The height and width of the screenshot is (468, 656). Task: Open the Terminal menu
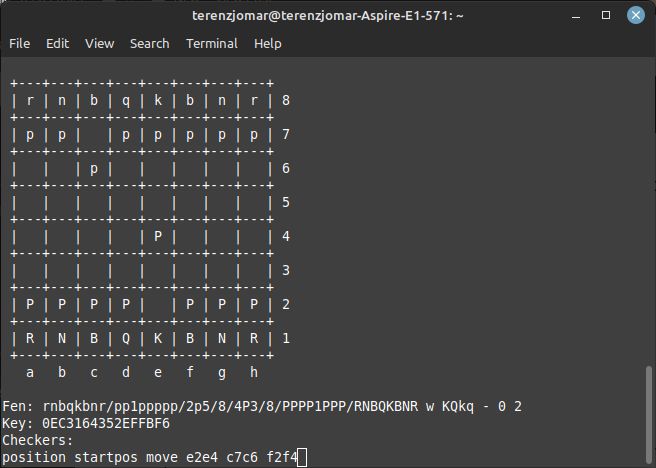[x=211, y=43]
